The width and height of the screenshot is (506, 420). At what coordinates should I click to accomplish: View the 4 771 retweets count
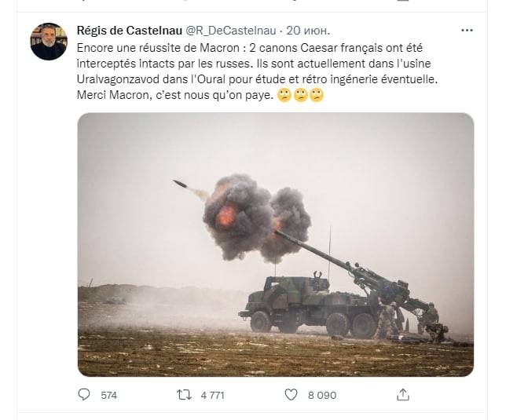[x=212, y=395]
